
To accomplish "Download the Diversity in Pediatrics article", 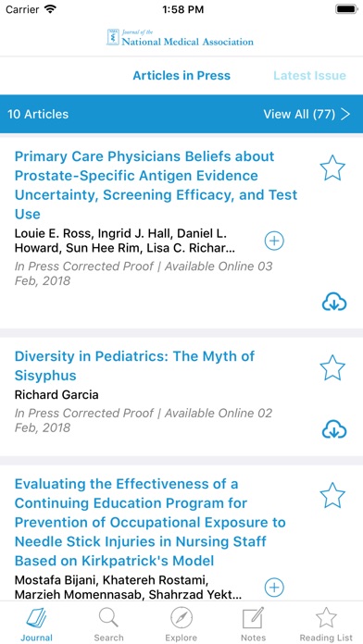I will tap(333, 429).
